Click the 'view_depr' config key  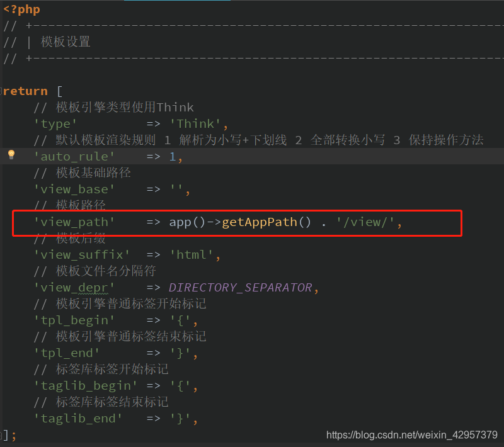point(74,287)
